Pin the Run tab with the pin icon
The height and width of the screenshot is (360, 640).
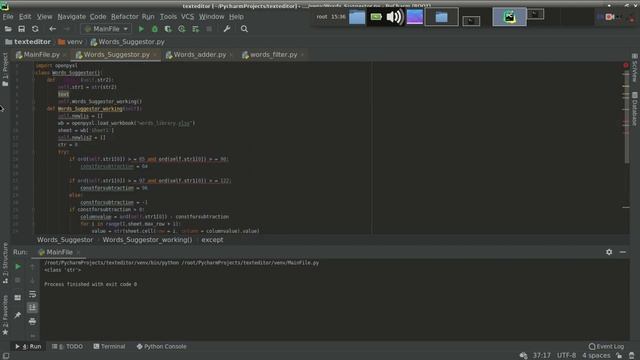point(18,315)
